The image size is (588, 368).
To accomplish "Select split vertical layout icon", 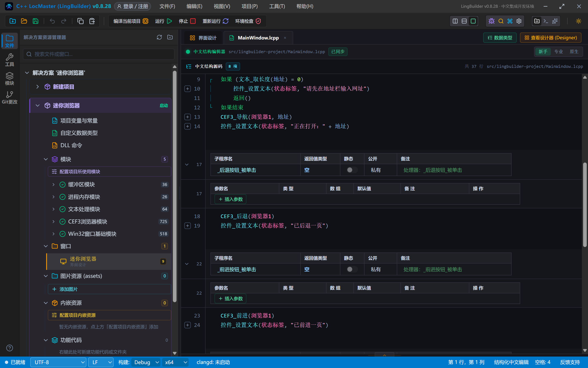I will pyautogui.click(x=455, y=21).
